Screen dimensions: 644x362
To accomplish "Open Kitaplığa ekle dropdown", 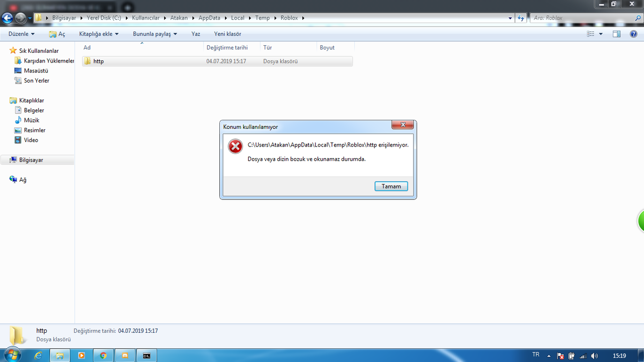I will pyautogui.click(x=99, y=34).
